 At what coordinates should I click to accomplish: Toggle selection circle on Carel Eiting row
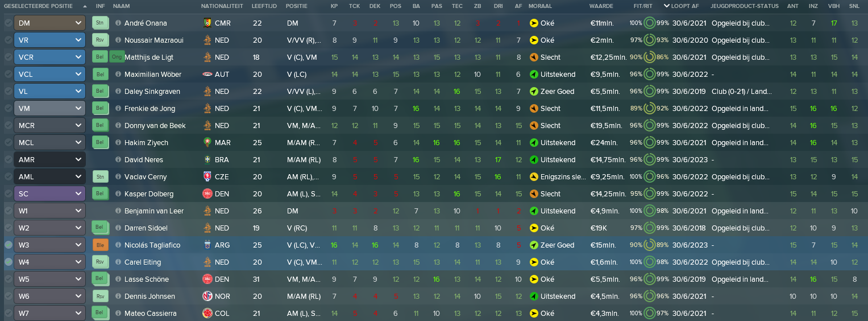tap(7, 262)
